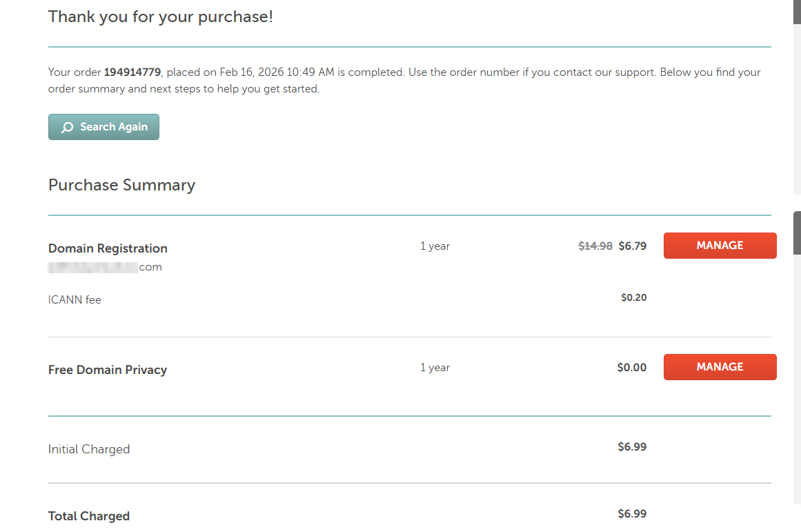Click Manage next to Free Domain Privacy
Screen dimensions: 801x532
720,366
